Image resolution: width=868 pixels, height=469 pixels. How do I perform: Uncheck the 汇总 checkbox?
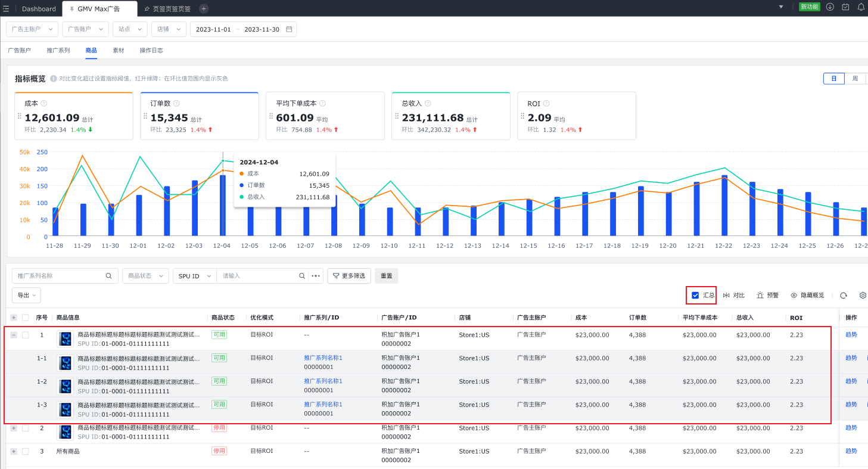(x=695, y=296)
